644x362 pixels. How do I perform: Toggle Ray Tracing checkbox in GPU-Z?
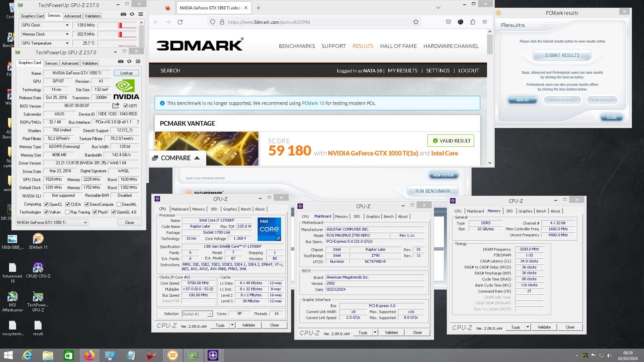coord(67,212)
